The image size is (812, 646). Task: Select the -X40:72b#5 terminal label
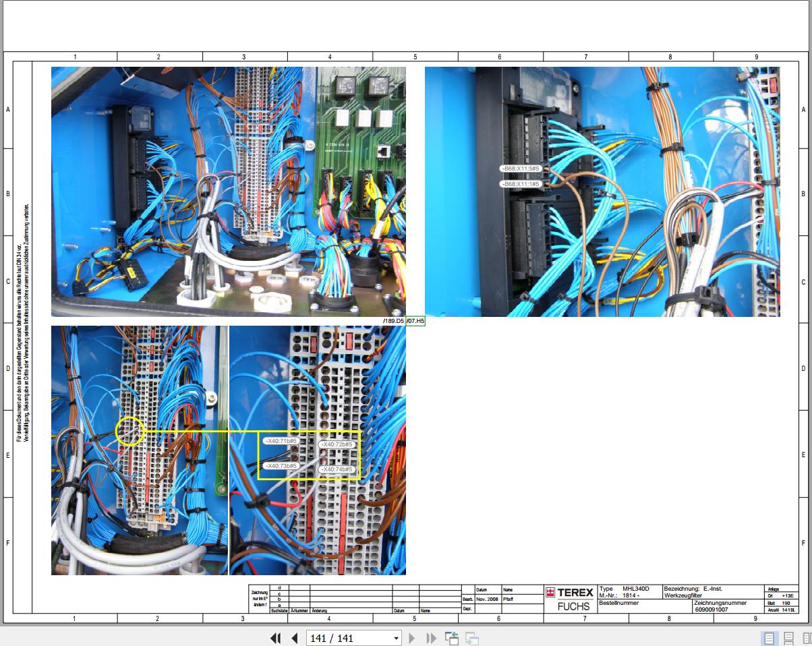point(337,444)
